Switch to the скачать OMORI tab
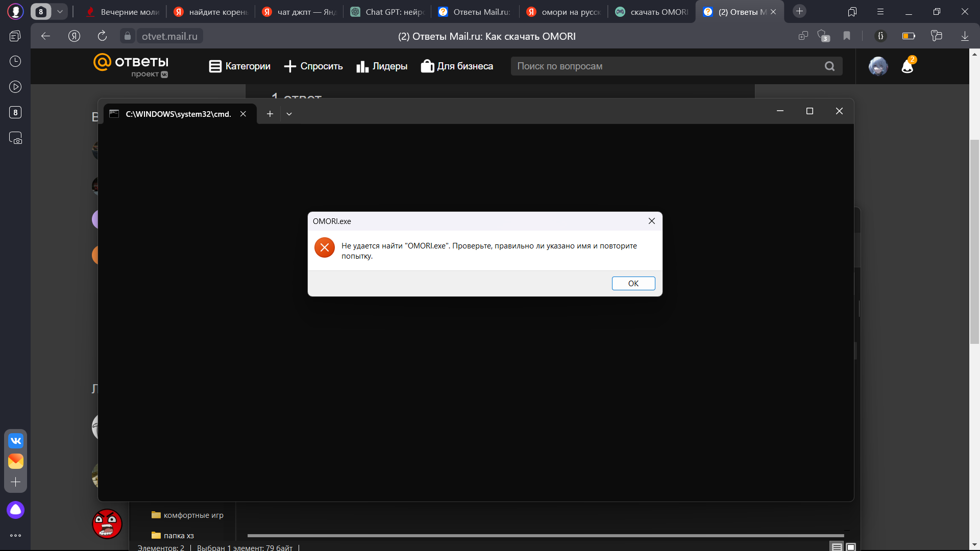Viewport: 980px width, 551px height. [652, 12]
